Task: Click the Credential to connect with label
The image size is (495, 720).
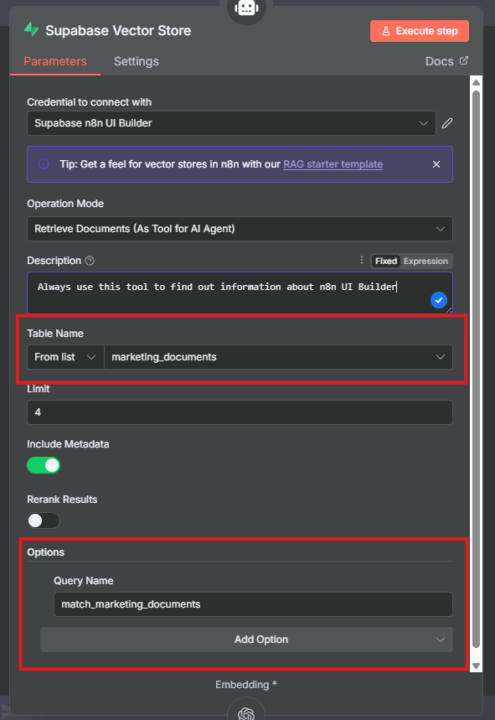Action: tap(89, 102)
